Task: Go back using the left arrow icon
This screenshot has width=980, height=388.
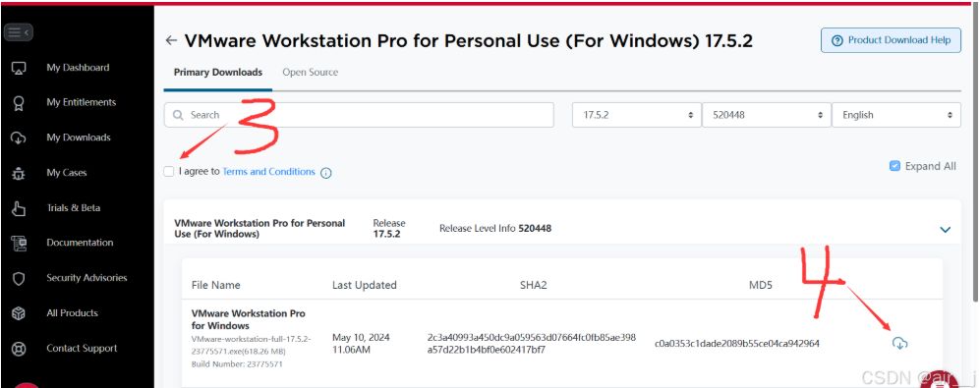Action: coord(171,40)
